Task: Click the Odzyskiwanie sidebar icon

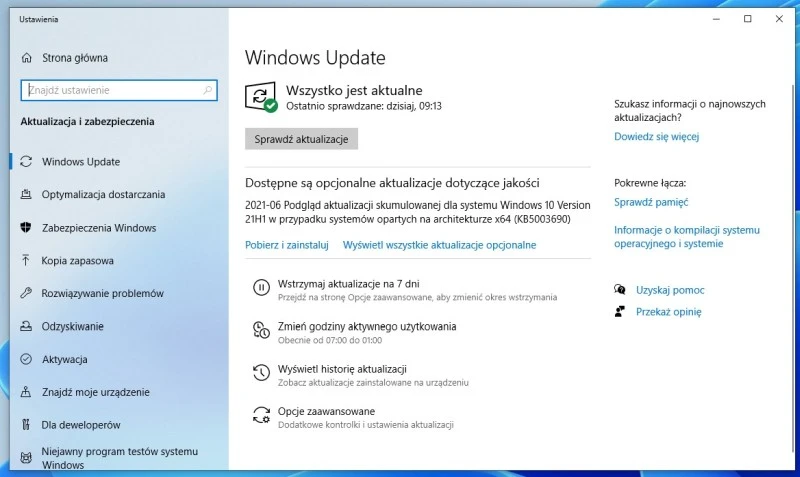Action: click(x=26, y=326)
